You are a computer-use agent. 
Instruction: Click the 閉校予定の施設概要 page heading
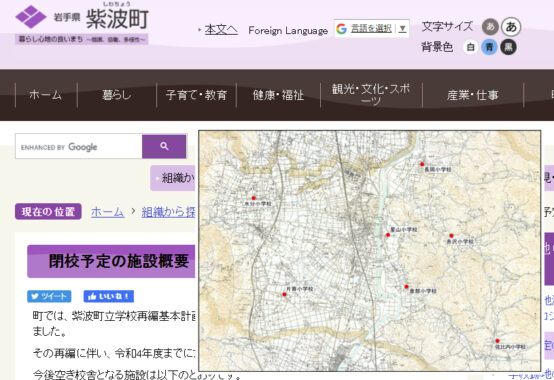pos(119,261)
